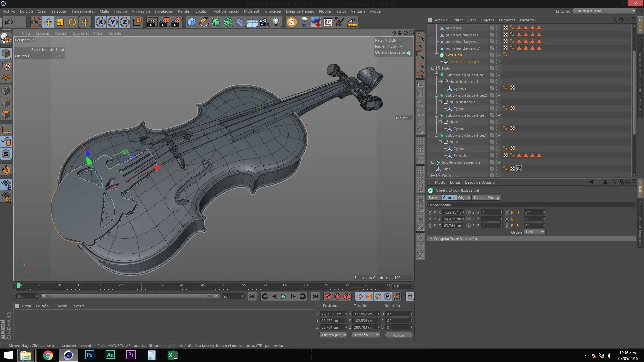Click the P.Y position field in Coordenadas
644x362 pixels.
pos(453,219)
